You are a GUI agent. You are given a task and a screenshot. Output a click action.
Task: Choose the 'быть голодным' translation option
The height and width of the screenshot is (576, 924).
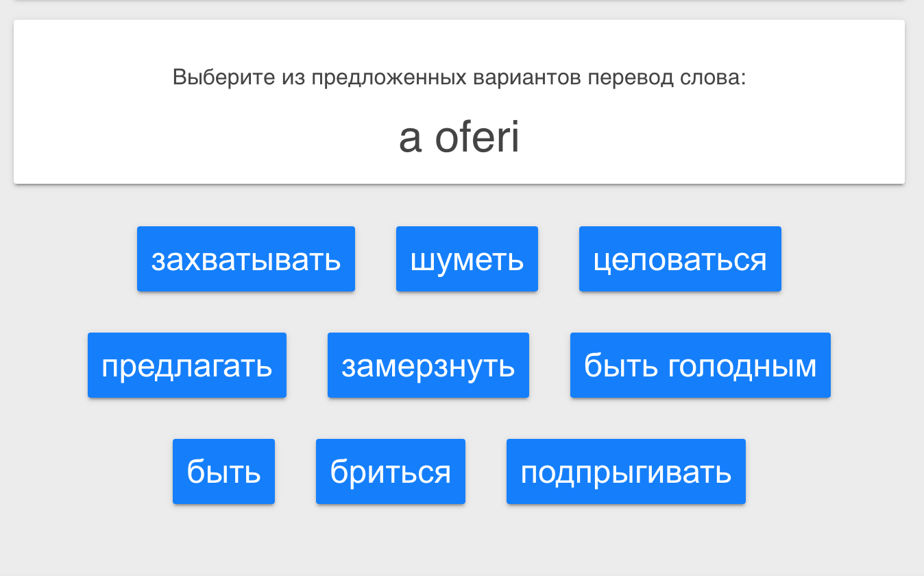700,365
